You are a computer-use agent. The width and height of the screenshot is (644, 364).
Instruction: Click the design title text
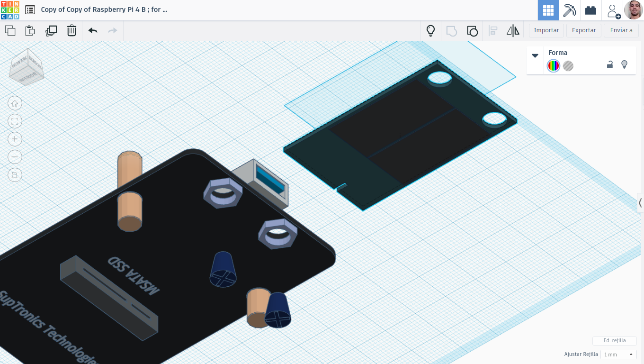pyautogui.click(x=104, y=9)
